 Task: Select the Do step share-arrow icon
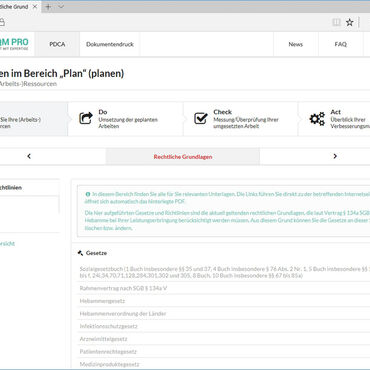86,118
